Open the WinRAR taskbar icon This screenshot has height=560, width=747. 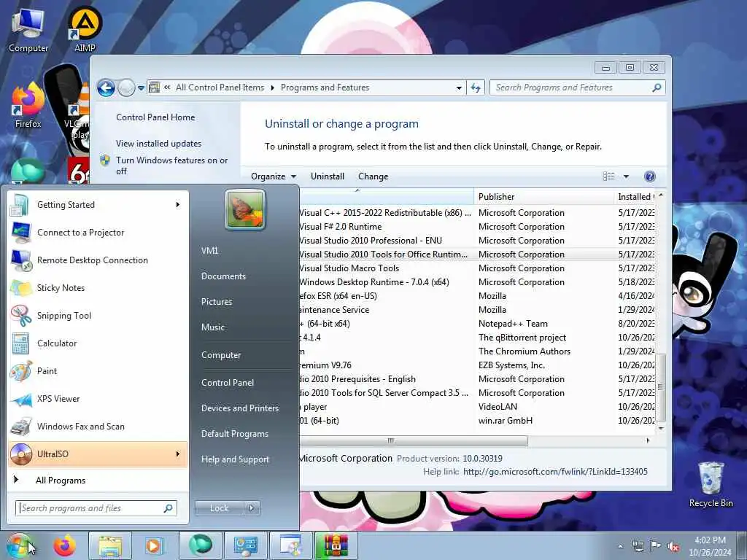point(336,545)
